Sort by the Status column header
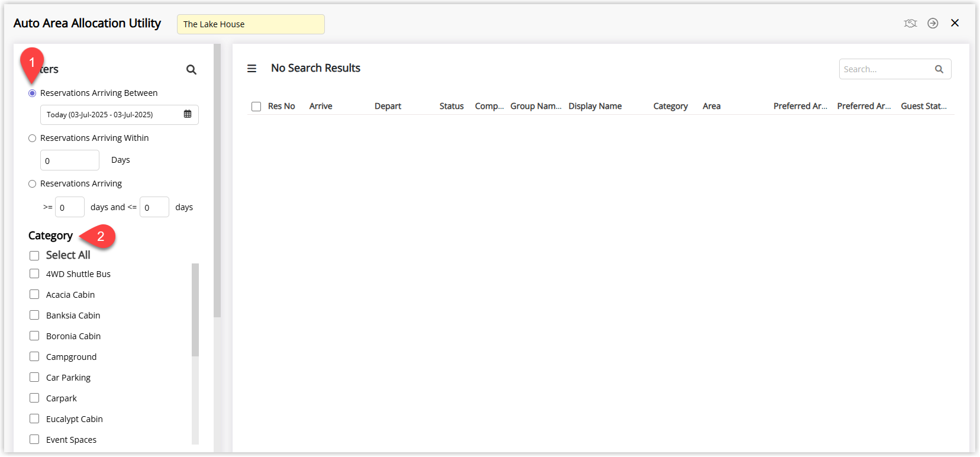 pyautogui.click(x=452, y=107)
